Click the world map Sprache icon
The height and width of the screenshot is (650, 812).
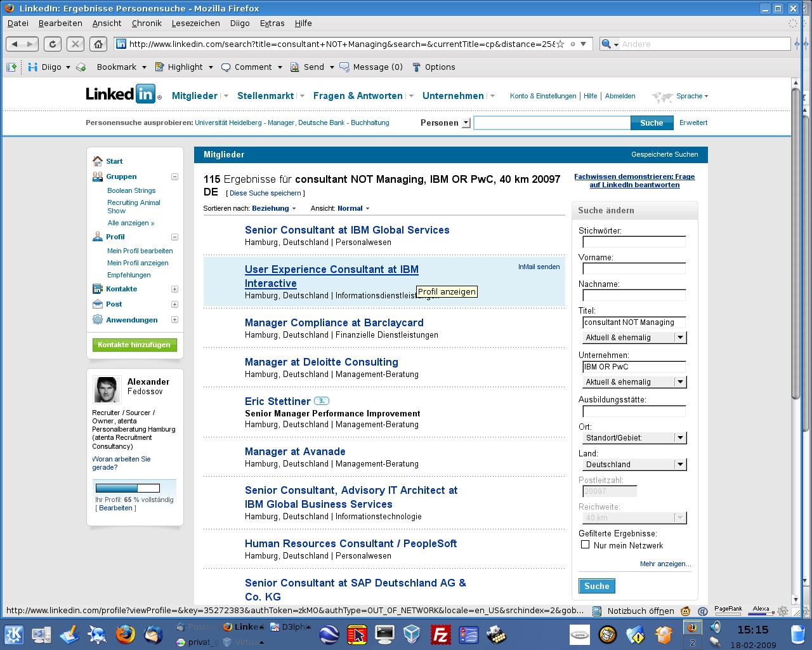[662, 96]
